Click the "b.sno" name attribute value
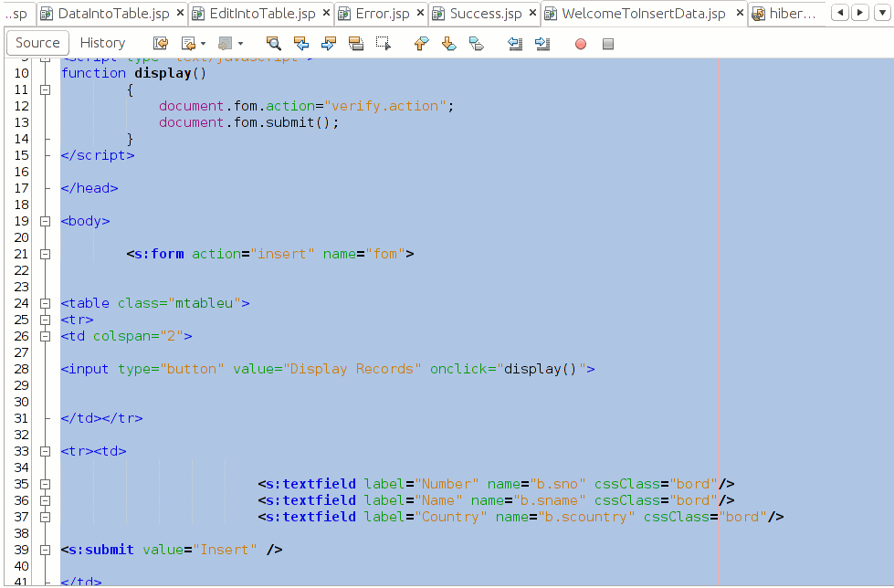This screenshot has width=894, height=588. [558, 484]
